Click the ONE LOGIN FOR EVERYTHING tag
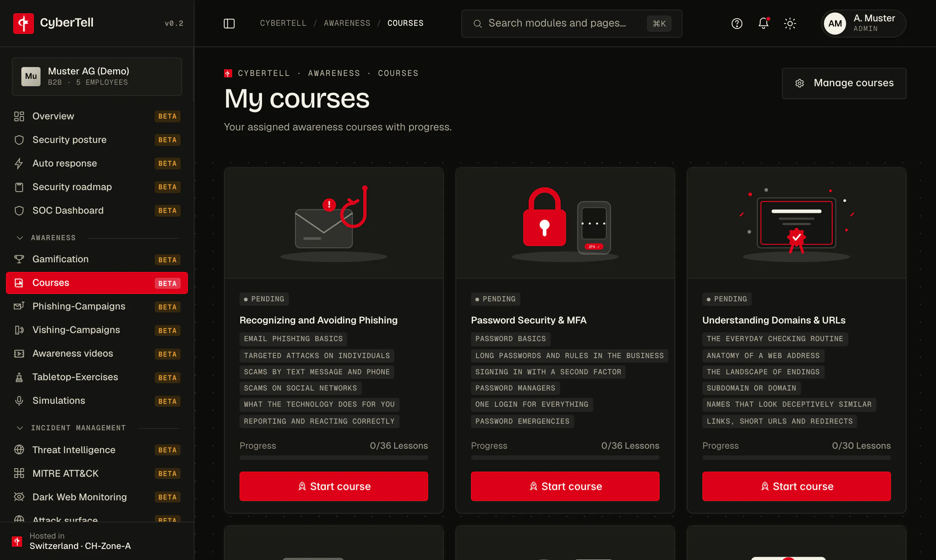The image size is (936, 560). coord(532,405)
